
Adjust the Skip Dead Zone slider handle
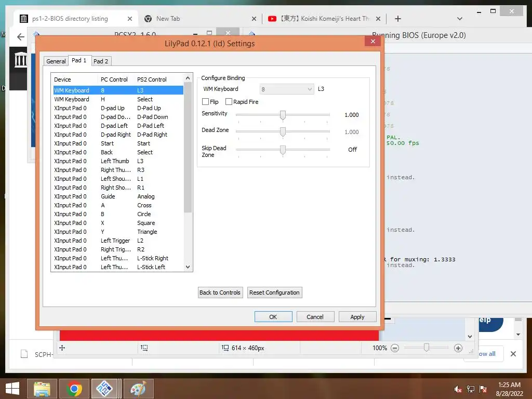[x=283, y=150]
